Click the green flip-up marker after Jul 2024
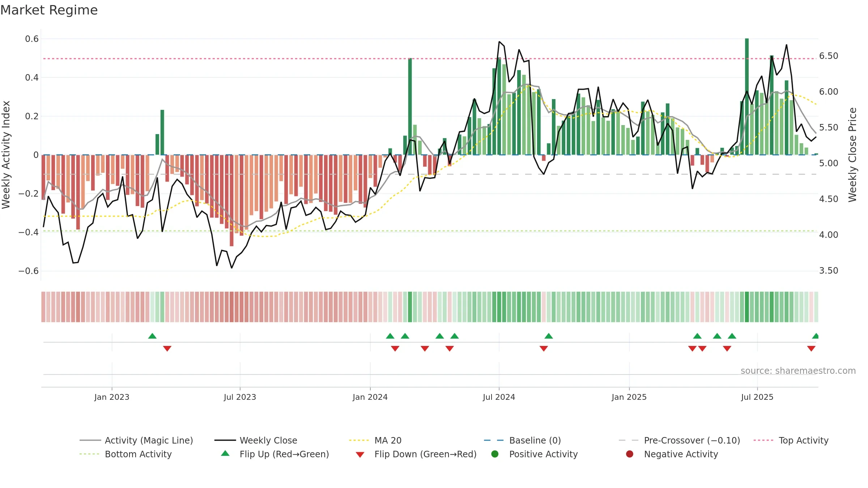The image size is (868, 488). [549, 336]
